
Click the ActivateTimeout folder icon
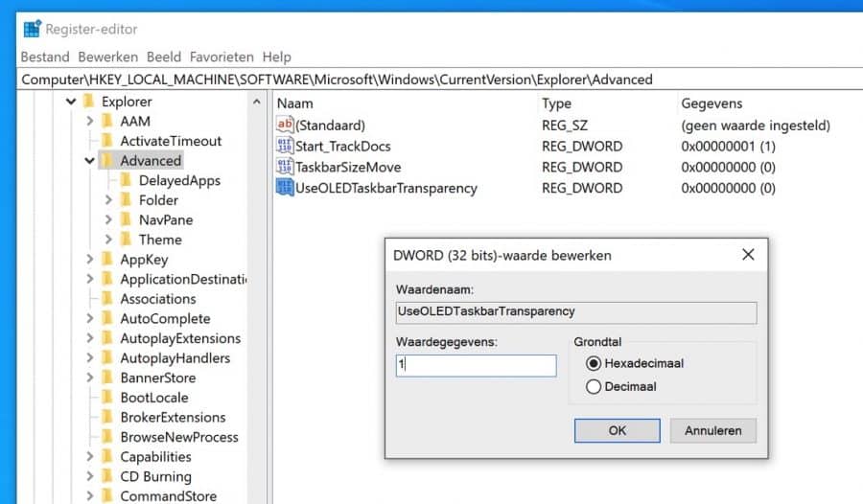[107, 141]
